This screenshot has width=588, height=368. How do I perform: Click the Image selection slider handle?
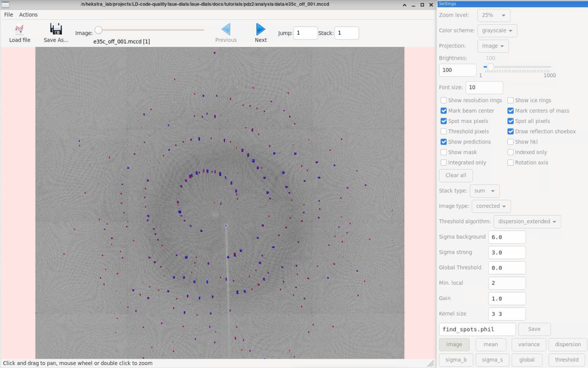(98, 30)
